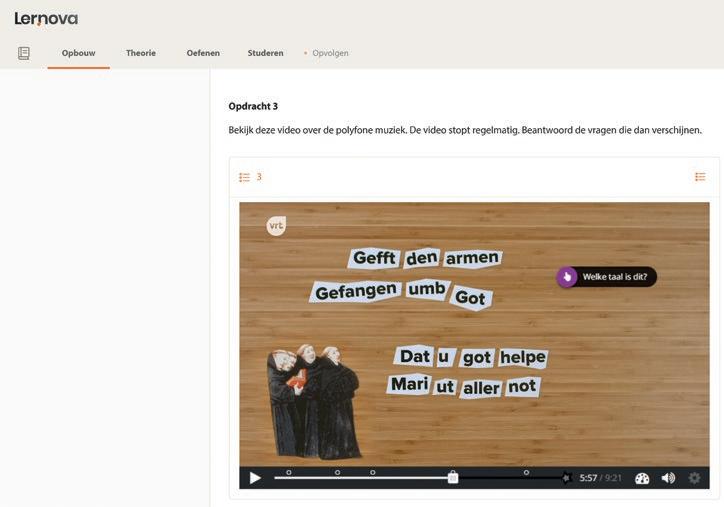724x507 pixels.
Task: Click the star marker at timeline end
Action: point(567,478)
